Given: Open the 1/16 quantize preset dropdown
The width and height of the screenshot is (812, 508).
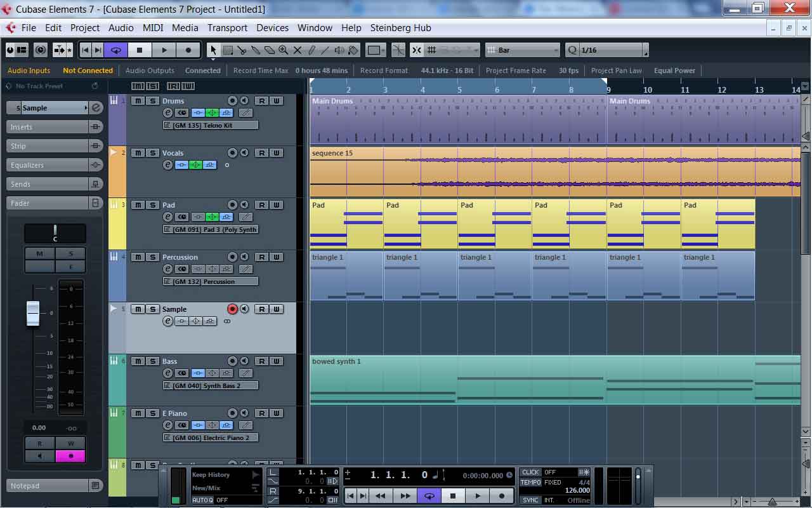Looking at the screenshot, I should (607, 50).
